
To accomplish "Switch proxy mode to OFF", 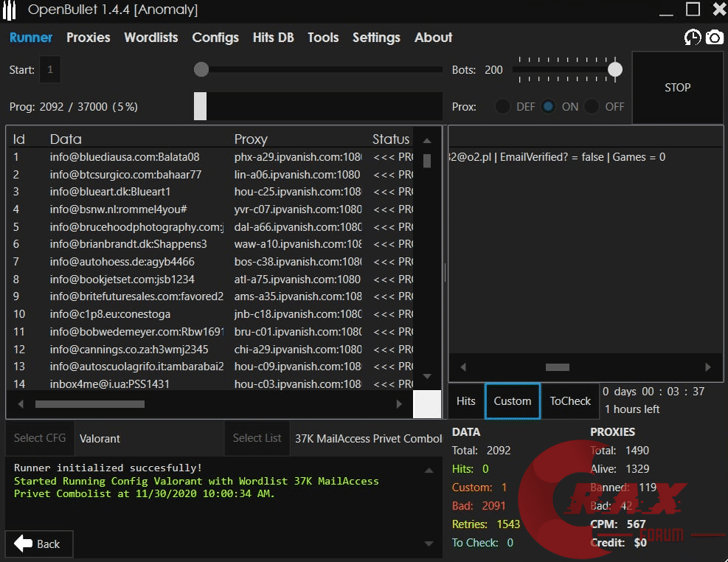I will [592, 106].
